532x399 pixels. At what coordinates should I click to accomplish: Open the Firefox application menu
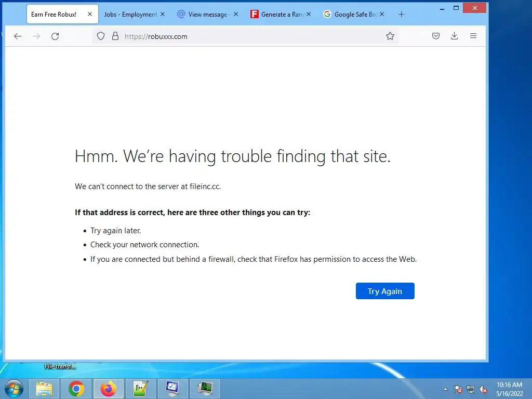(473, 36)
